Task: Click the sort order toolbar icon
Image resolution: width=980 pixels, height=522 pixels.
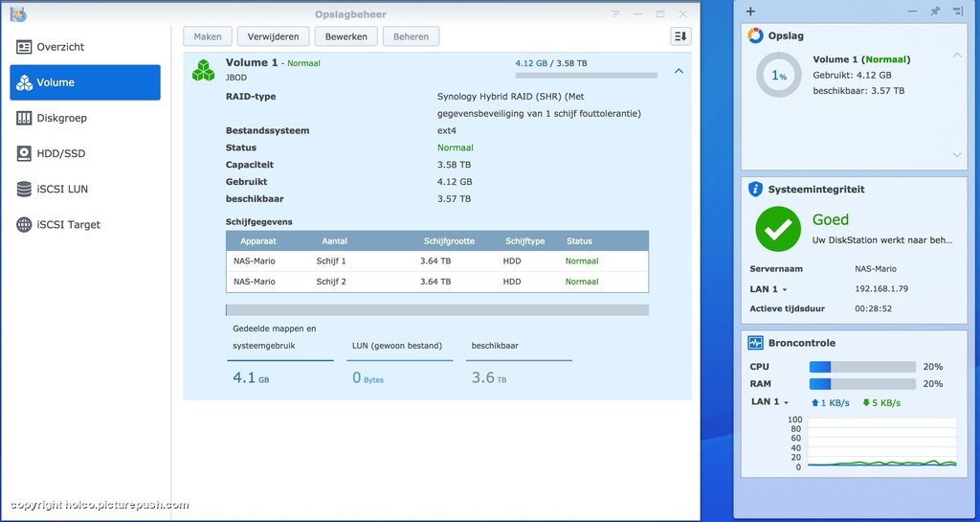Action: click(x=680, y=36)
